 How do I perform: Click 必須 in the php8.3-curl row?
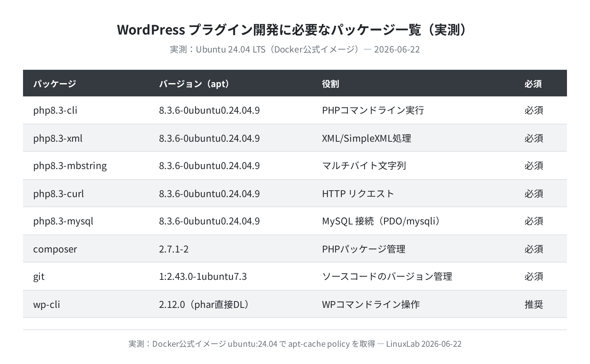pos(534,194)
